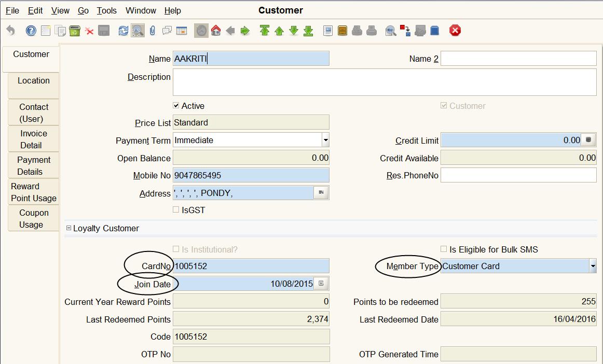Image resolution: width=603 pixels, height=364 pixels.
Task: Open the Archived documents cabinet icon
Action: pos(342,31)
